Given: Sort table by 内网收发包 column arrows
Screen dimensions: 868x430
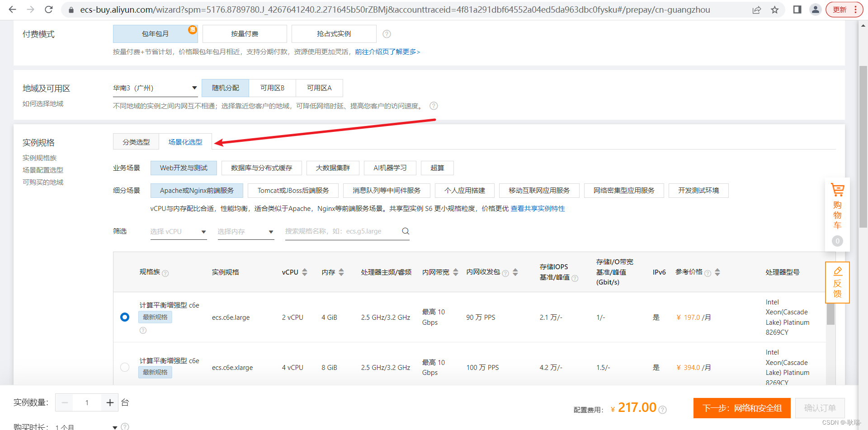Looking at the screenshot, I should pyautogui.click(x=515, y=272).
